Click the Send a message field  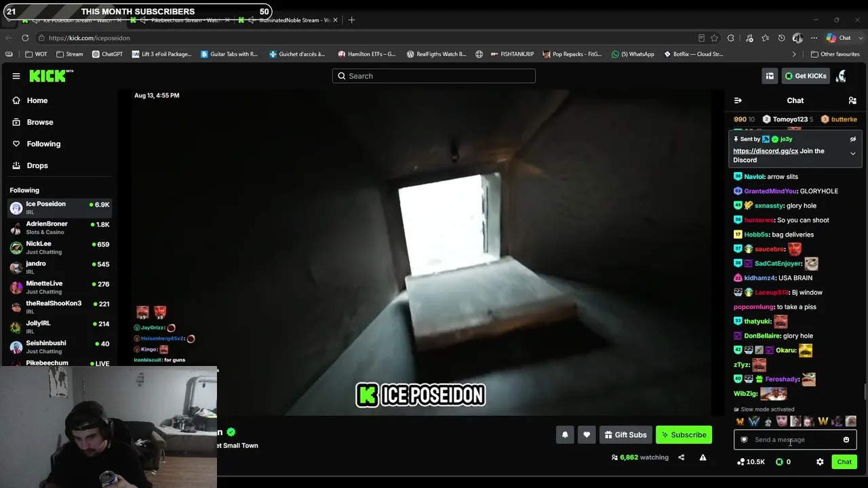point(795,440)
